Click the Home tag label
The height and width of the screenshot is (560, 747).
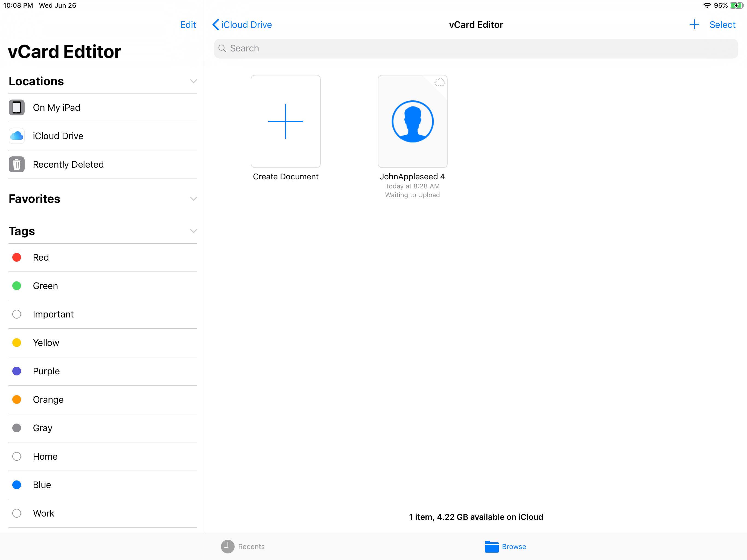click(45, 457)
